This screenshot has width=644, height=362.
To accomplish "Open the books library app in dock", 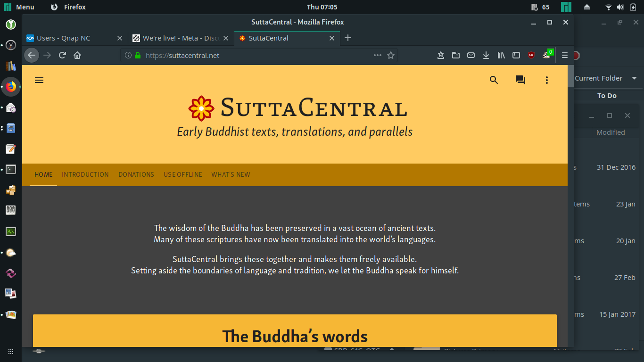I will 11,66.
